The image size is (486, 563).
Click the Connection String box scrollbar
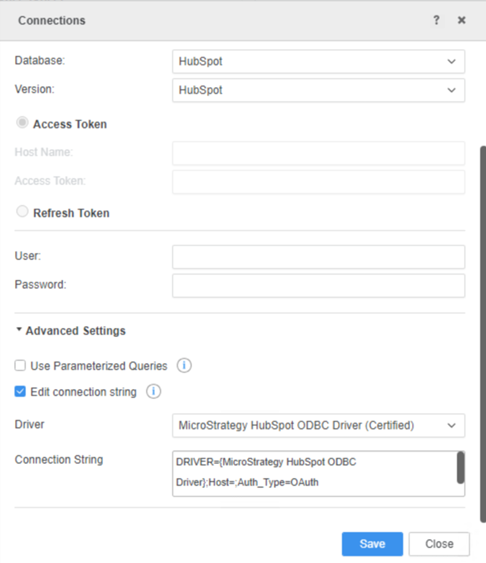point(461,467)
